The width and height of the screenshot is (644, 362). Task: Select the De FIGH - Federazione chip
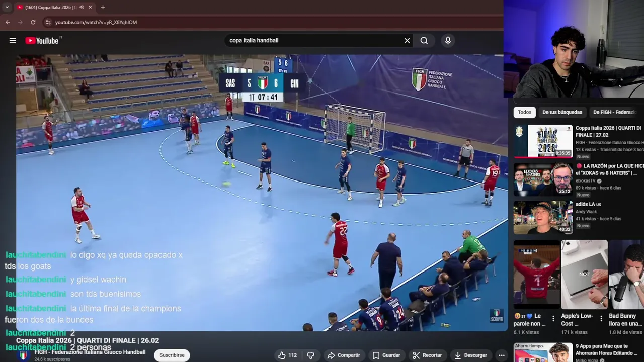615,112
